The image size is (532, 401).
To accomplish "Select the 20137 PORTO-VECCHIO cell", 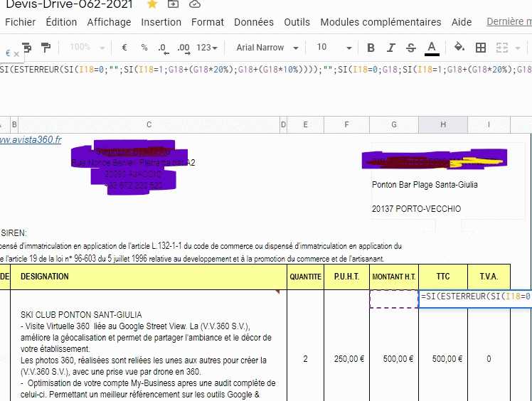I will (417, 208).
